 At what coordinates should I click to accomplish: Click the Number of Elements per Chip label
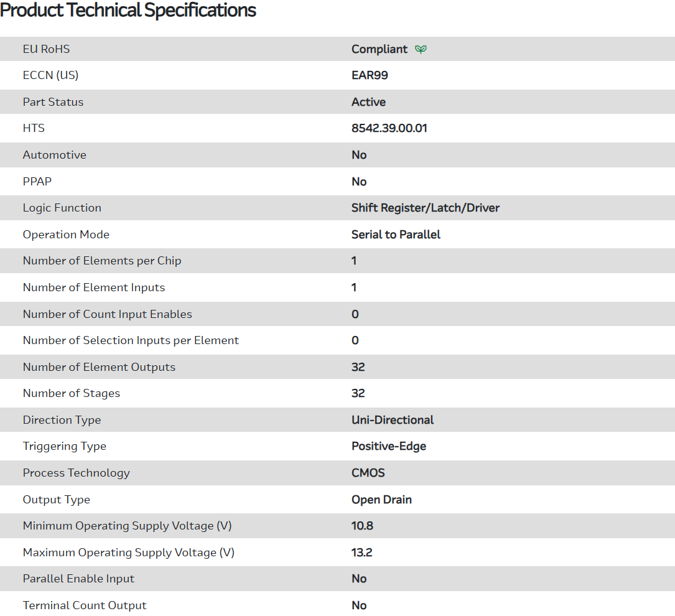102,261
